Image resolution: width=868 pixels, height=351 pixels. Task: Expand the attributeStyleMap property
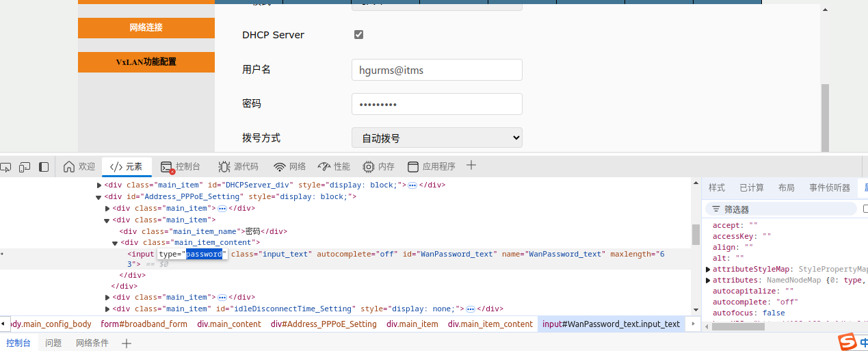[709, 270]
